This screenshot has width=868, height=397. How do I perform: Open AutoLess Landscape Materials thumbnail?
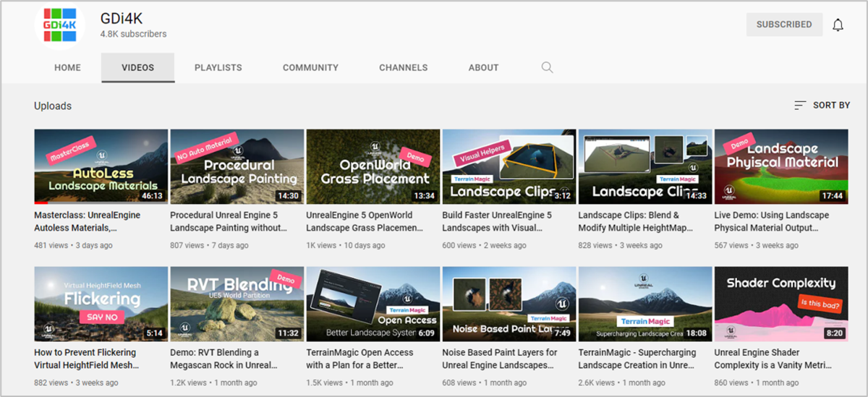click(x=101, y=167)
